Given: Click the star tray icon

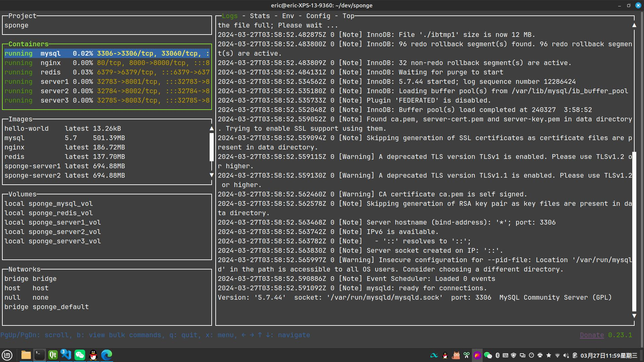Looking at the screenshot, I should (549, 355).
